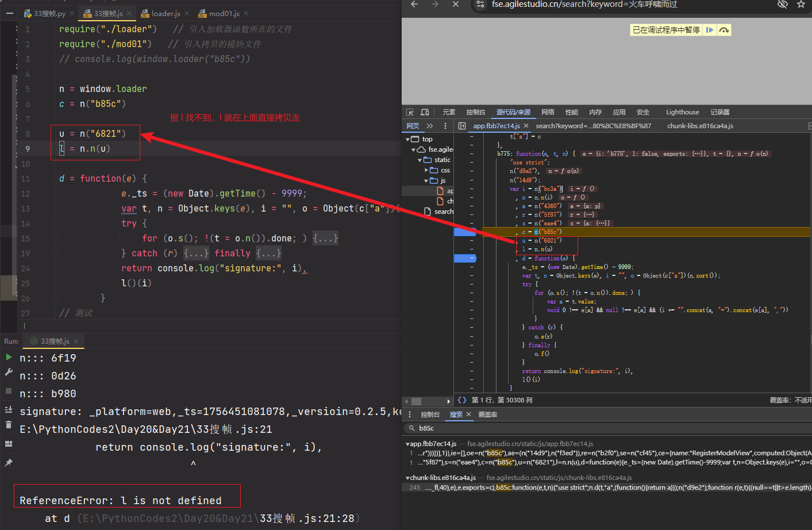Image resolution: width=812 pixels, height=530 pixels.
Task: Close app.fbb7ec14.js source tab
Action: 526,126
